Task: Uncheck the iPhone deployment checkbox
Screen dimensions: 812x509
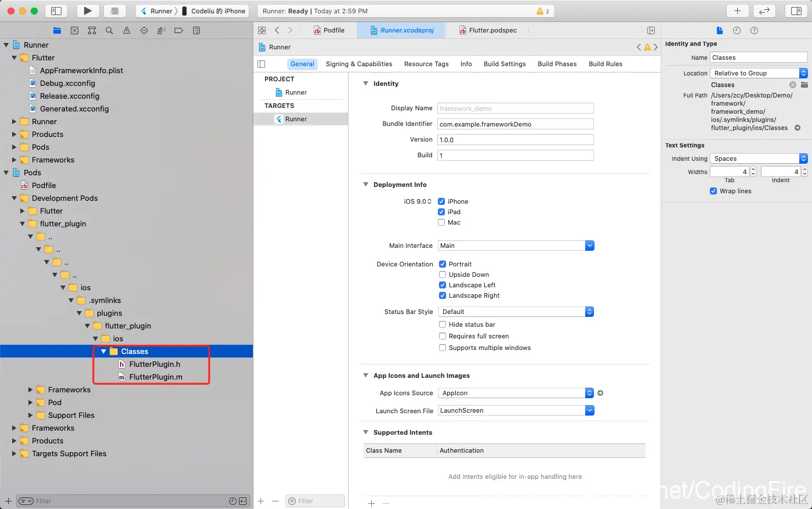Action: [x=441, y=201]
